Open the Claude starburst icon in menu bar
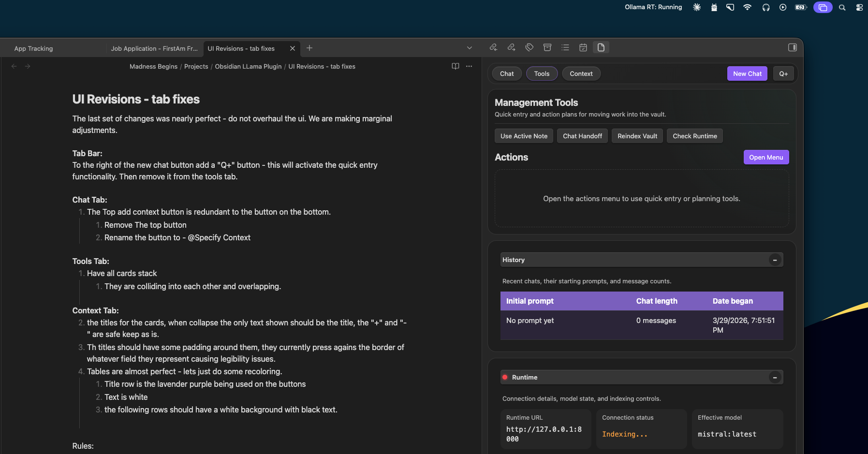The image size is (868, 454). coord(697,7)
